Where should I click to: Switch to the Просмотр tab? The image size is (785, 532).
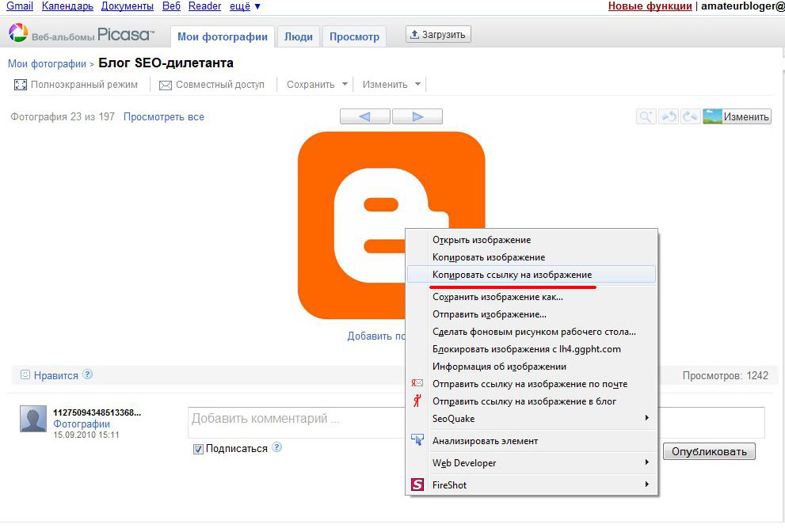tap(354, 36)
